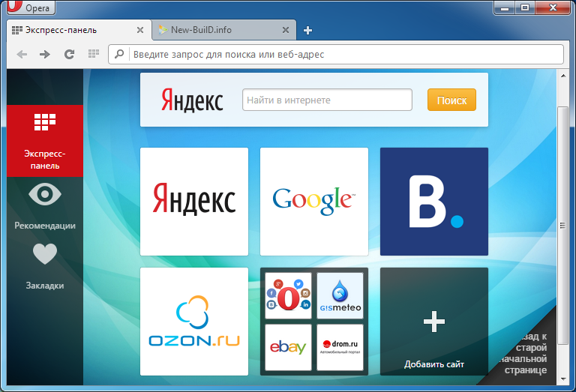Select Экспресс-панель in the sidebar

pyautogui.click(x=45, y=141)
